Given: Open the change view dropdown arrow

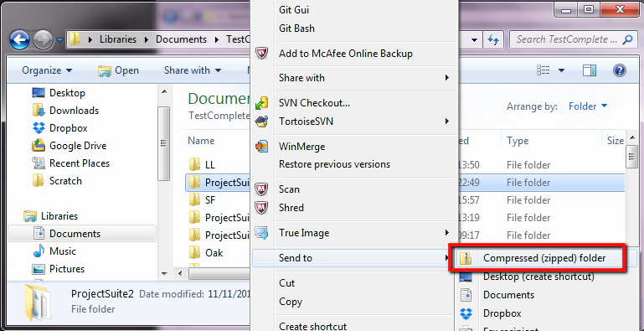Looking at the screenshot, I should click(561, 70).
